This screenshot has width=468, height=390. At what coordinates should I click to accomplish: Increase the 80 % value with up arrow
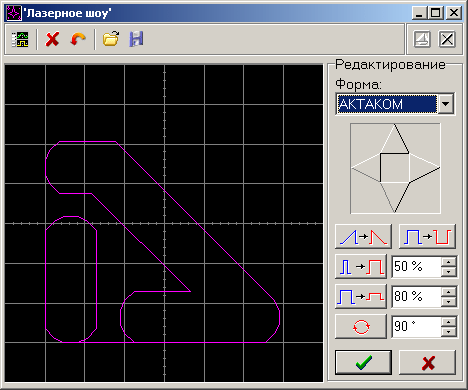click(449, 292)
